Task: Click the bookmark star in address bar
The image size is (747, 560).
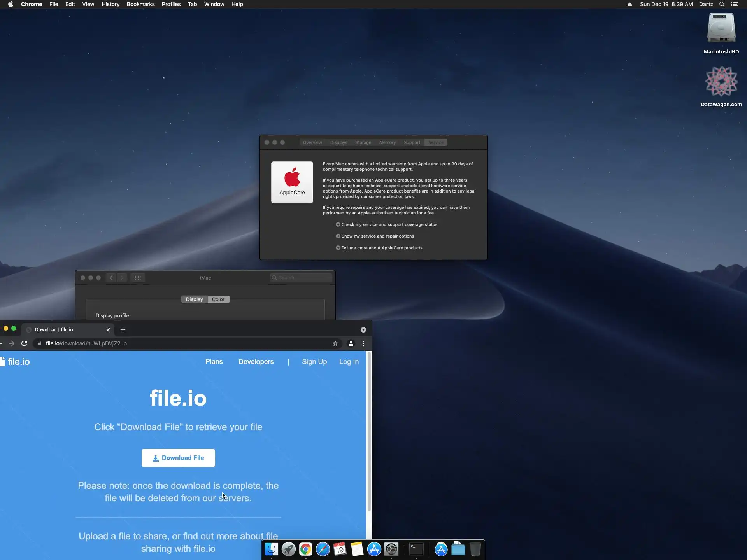Action: coord(335,343)
